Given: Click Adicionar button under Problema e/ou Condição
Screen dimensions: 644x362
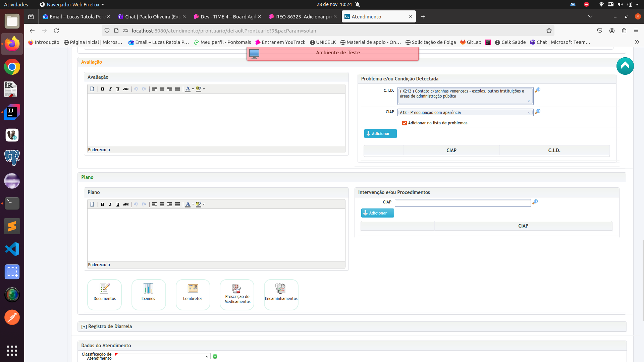Looking at the screenshot, I should click(x=380, y=134).
